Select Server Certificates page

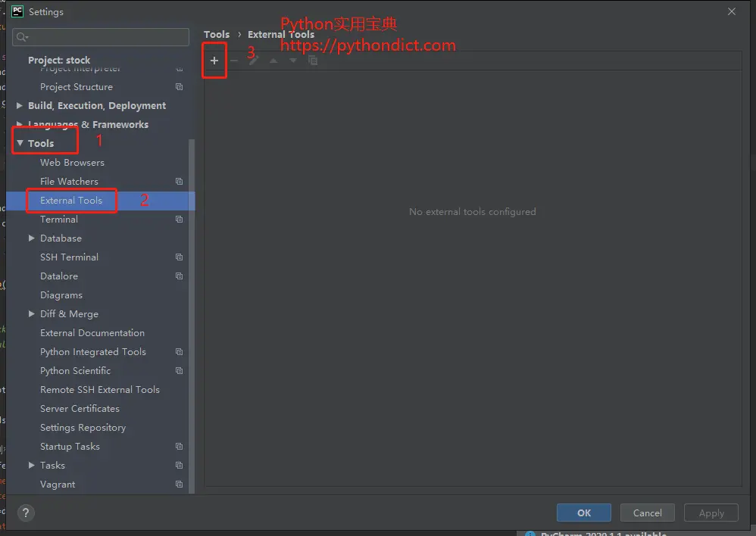coord(80,408)
